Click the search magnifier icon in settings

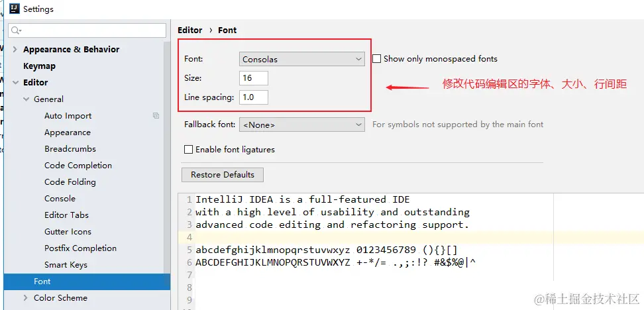pos(16,30)
